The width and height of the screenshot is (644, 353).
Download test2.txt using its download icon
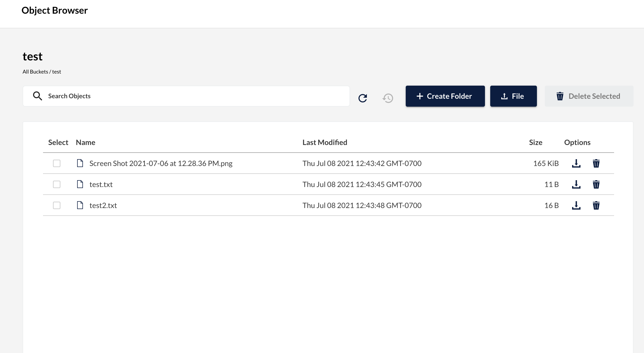click(x=576, y=205)
